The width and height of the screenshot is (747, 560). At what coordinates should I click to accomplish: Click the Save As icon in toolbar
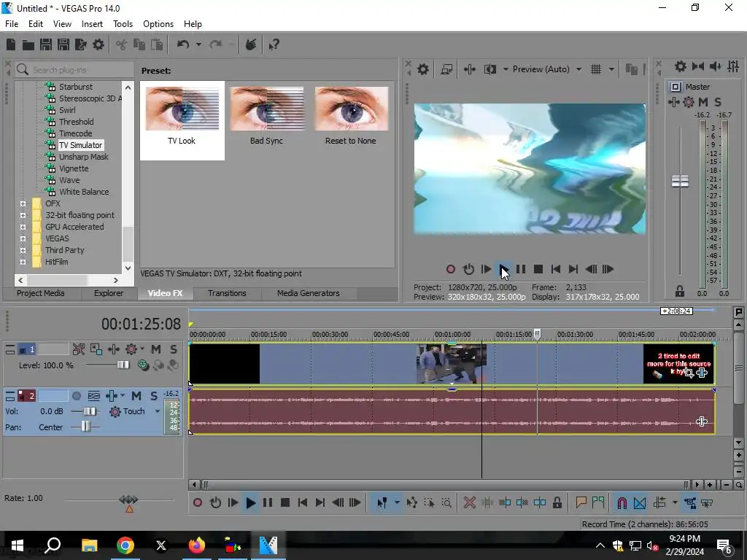click(x=63, y=44)
